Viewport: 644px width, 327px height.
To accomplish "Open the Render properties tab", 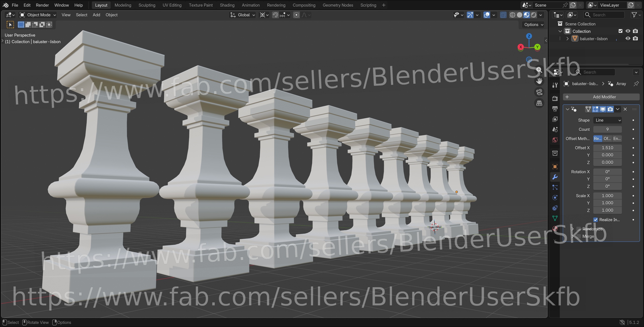I will pos(555,98).
